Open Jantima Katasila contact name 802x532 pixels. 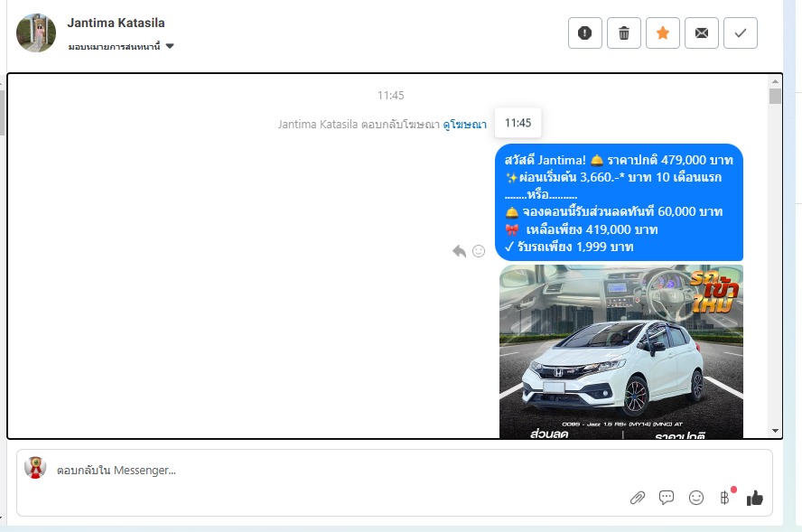click(117, 23)
